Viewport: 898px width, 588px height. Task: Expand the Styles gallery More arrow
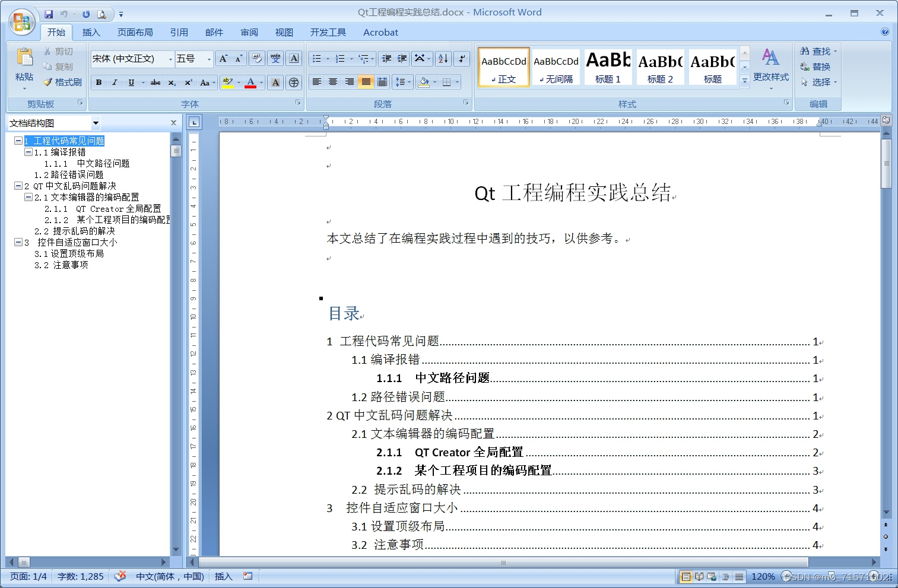[x=745, y=81]
